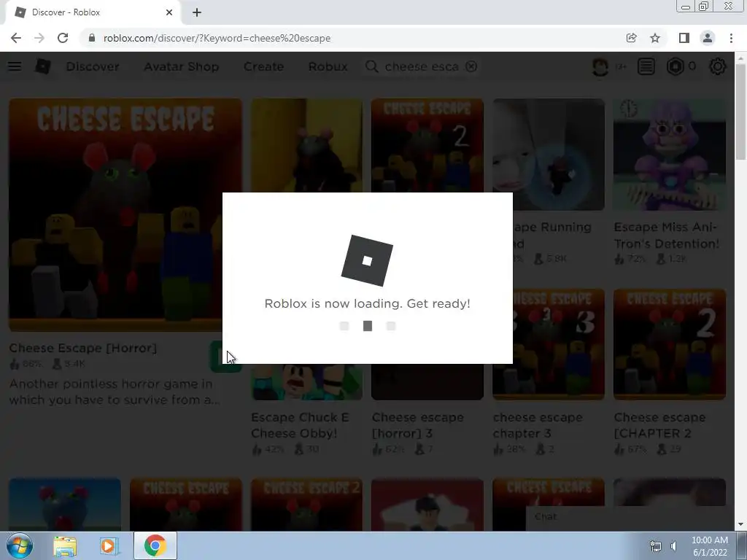Open the featured Cheese Escape [Horror] thumbnail
This screenshot has width=747, height=560.
pos(125,215)
